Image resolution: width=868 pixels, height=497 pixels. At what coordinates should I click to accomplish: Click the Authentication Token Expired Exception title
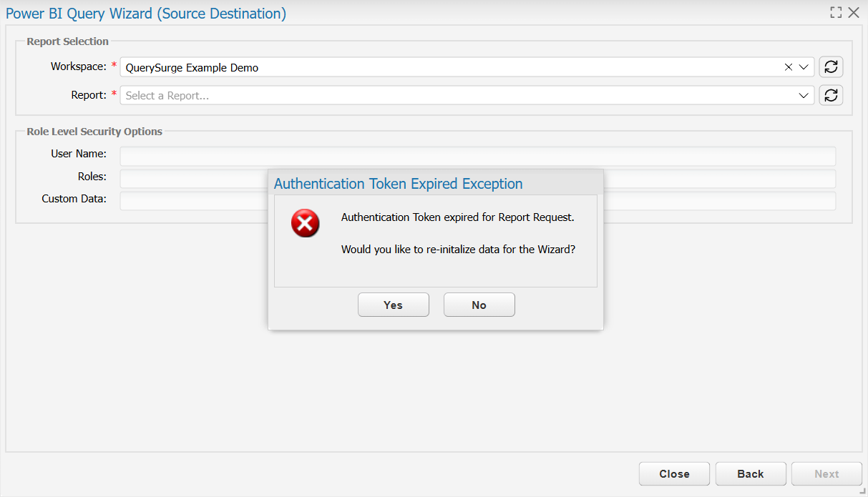click(399, 184)
